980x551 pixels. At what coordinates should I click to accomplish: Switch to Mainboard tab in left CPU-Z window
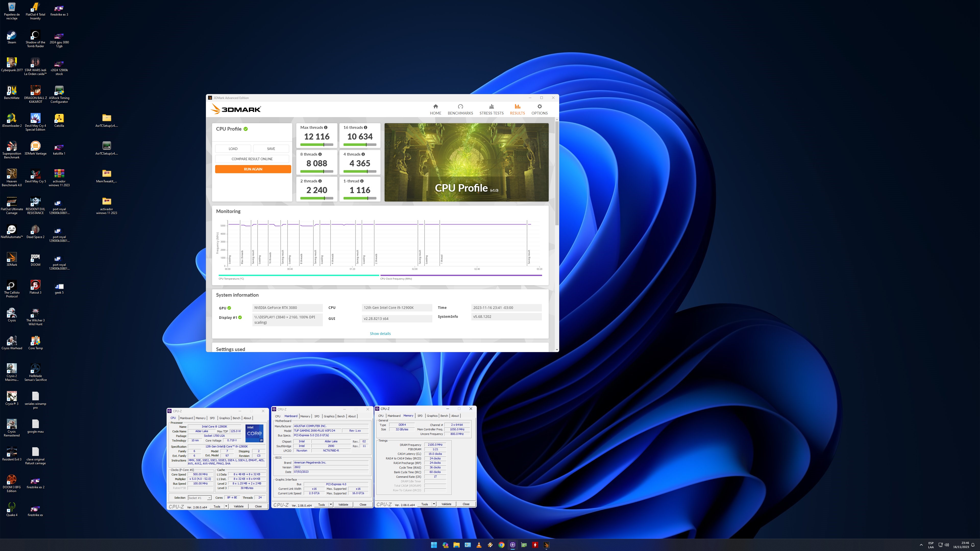coord(186,418)
